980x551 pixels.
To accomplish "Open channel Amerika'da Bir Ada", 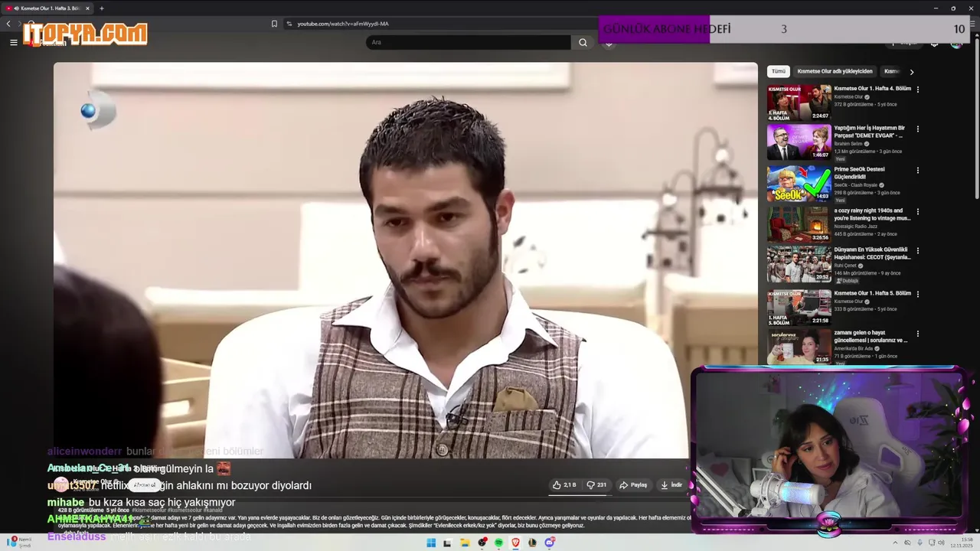I will [854, 348].
